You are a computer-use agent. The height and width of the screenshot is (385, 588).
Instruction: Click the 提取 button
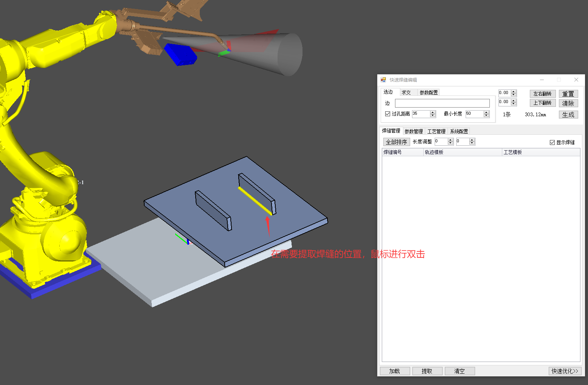(x=427, y=371)
